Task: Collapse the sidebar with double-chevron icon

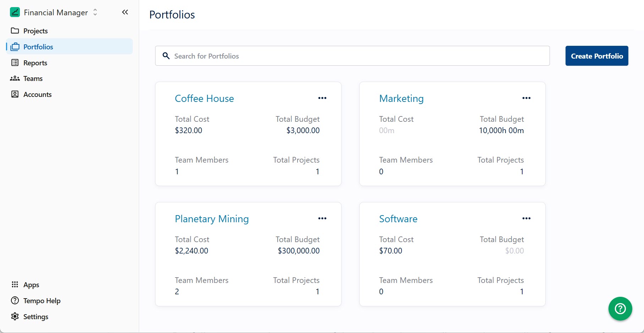Action: [x=125, y=12]
